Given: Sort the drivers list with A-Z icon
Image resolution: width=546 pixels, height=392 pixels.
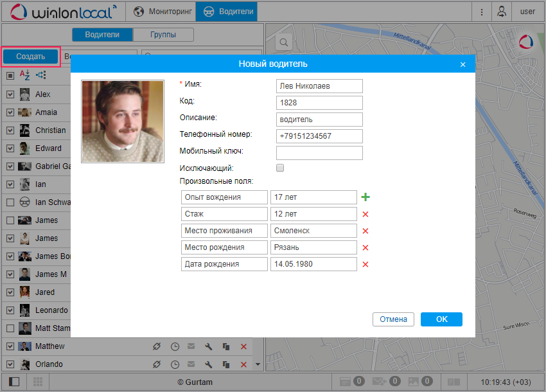Looking at the screenshot, I should coord(25,75).
